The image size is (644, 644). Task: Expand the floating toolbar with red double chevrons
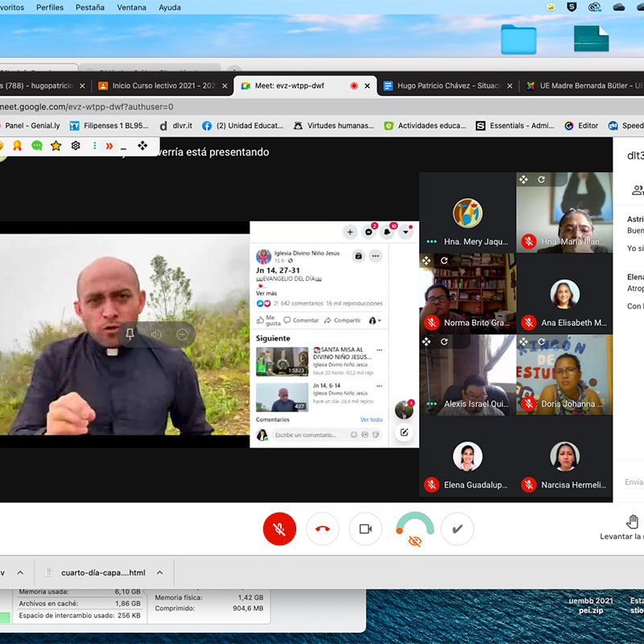109,146
